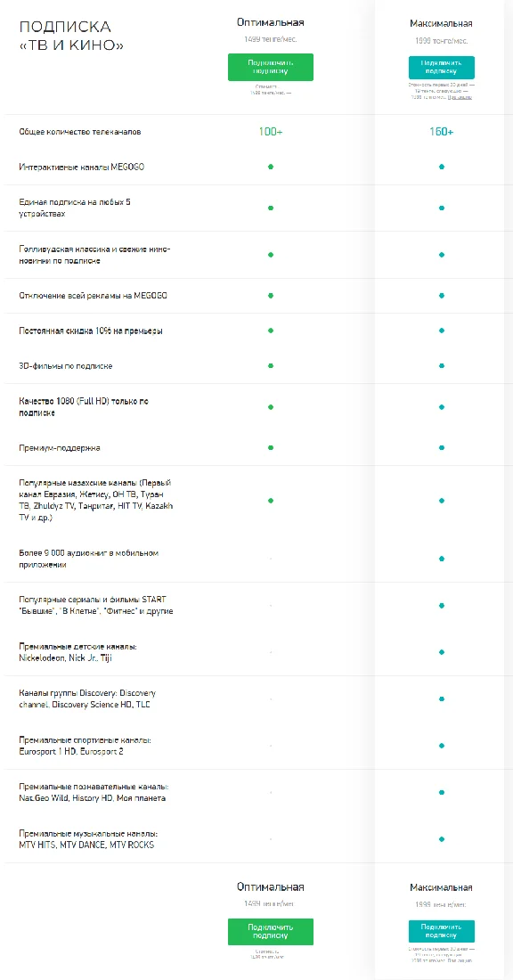Select the top Оптимальная plan heading
The image size is (513, 980).
click(x=271, y=22)
